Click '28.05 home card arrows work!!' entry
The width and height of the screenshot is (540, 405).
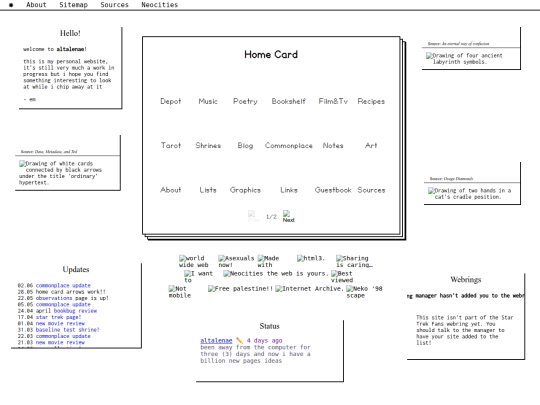pos(61,292)
